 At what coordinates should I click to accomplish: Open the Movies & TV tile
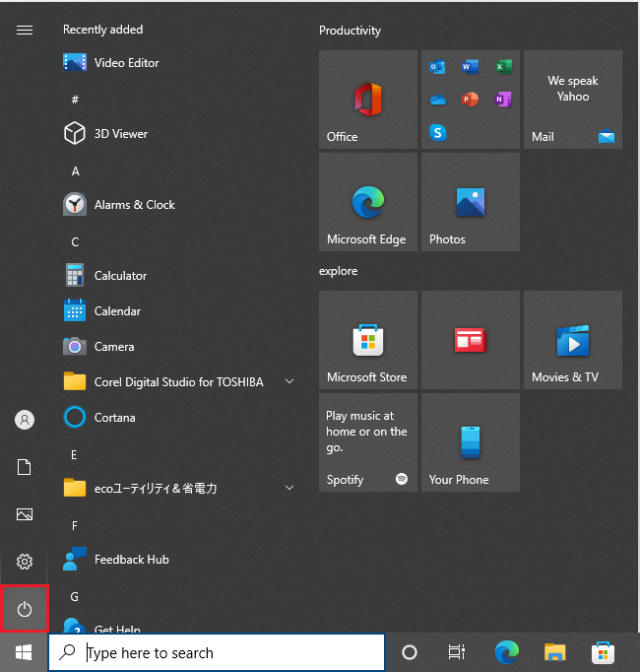[573, 340]
